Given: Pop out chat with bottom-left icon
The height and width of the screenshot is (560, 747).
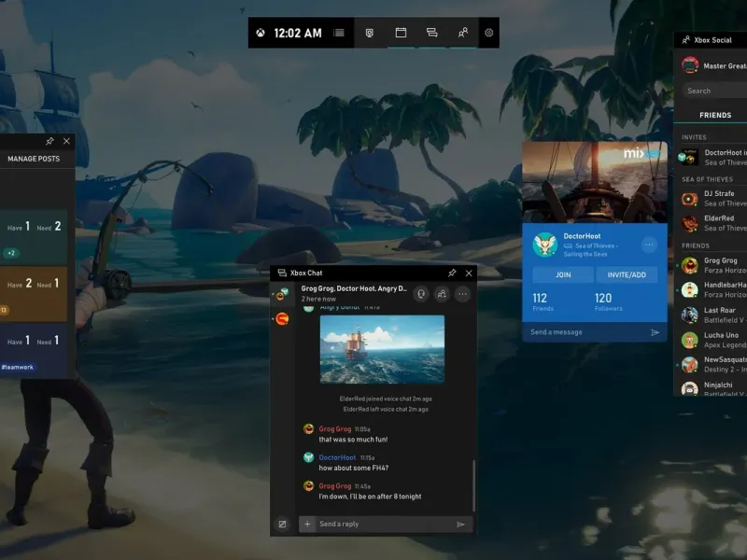Looking at the screenshot, I should click(283, 524).
